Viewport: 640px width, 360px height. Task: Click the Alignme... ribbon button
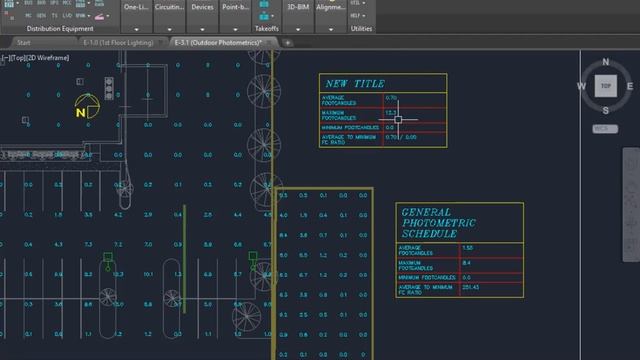coord(331,7)
